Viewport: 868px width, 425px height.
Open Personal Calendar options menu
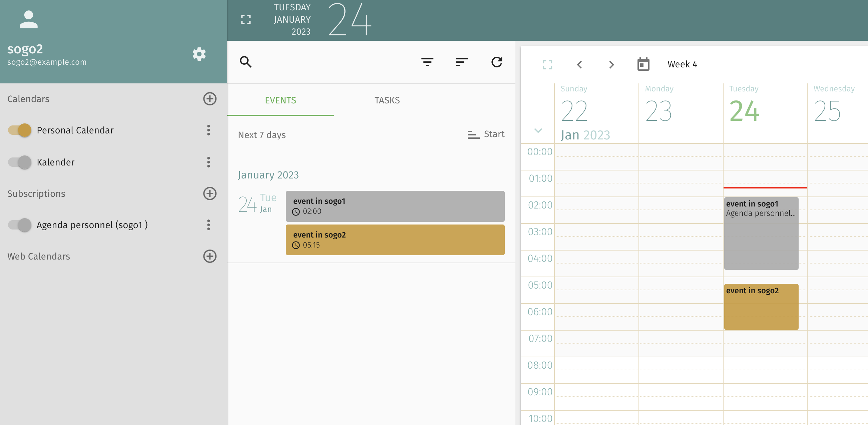pyautogui.click(x=208, y=130)
